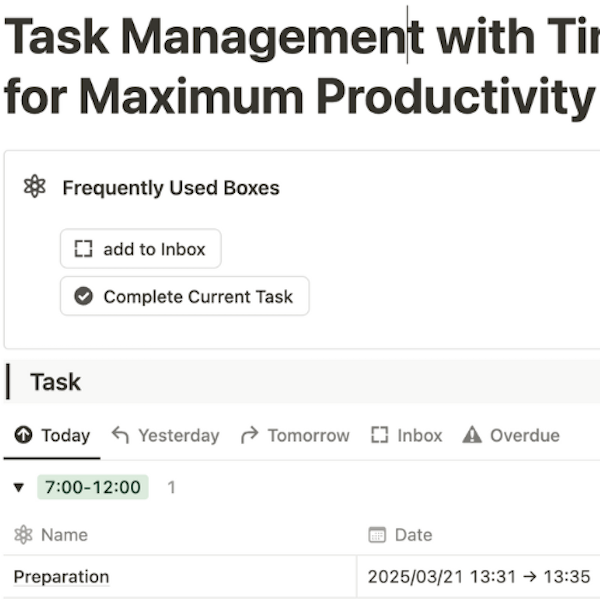Click the atom icon in Name column header
Viewport: 600px width, 600px height.
point(23,535)
